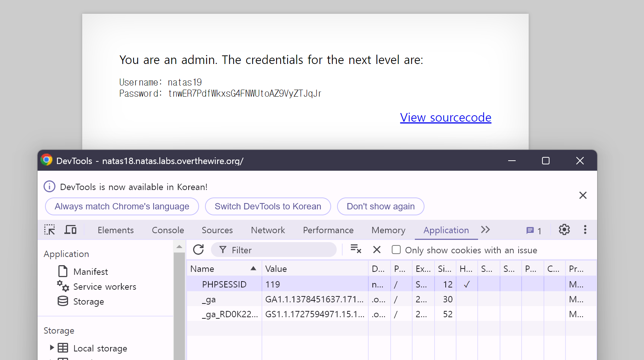Switch to the Memory tab
Image resolution: width=644 pixels, height=360 pixels.
[x=388, y=230]
